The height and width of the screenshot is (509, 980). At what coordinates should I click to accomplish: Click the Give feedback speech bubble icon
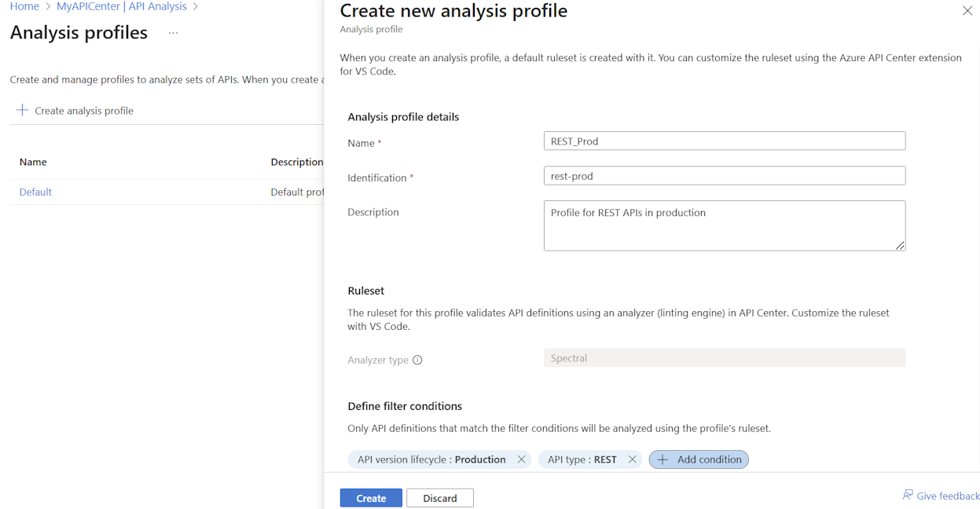point(906,495)
